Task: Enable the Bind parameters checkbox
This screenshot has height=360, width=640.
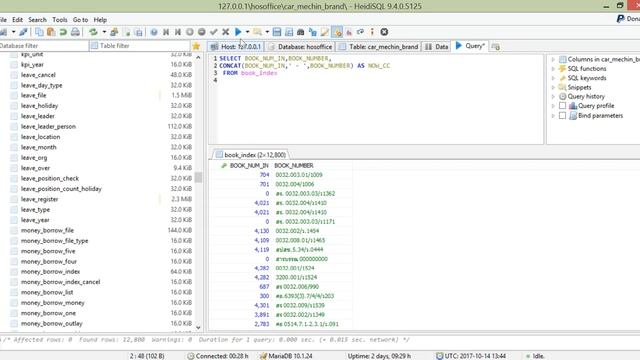Action: coord(562,116)
